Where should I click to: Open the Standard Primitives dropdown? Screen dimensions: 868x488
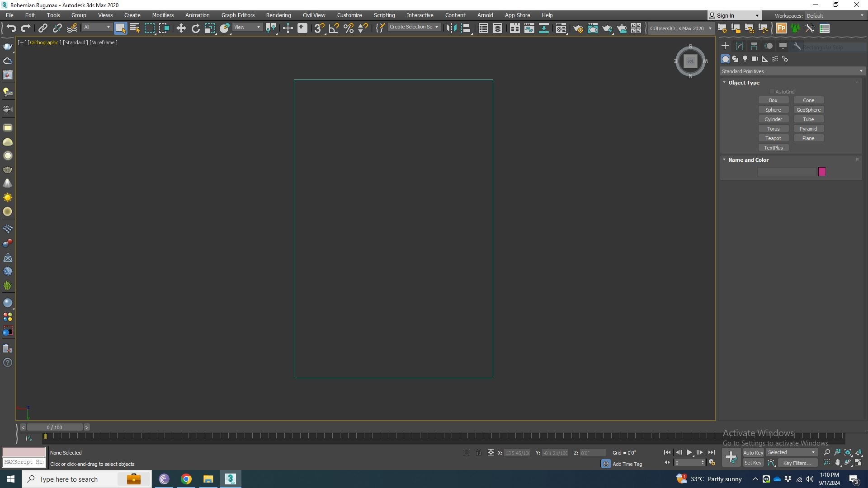tap(792, 71)
